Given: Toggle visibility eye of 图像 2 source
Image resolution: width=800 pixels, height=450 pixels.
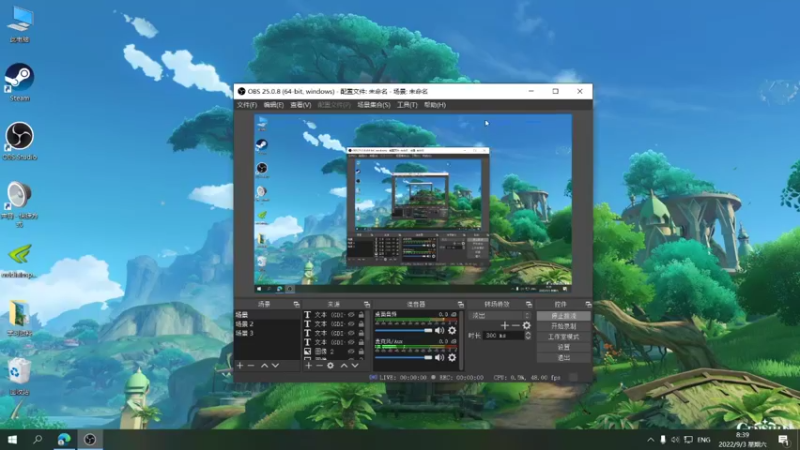Looking at the screenshot, I should (x=351, y=352).
